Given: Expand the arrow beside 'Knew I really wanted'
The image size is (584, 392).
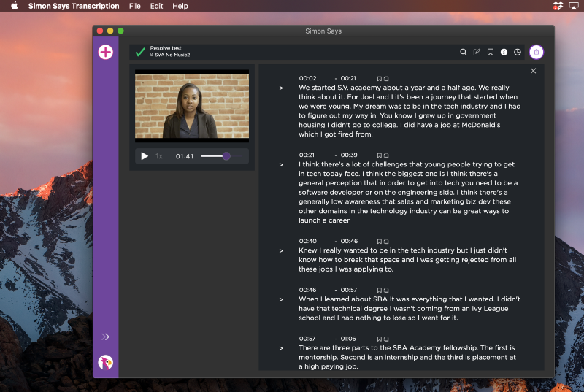Looking at the screenshot, I should click(x=281, y=250).
